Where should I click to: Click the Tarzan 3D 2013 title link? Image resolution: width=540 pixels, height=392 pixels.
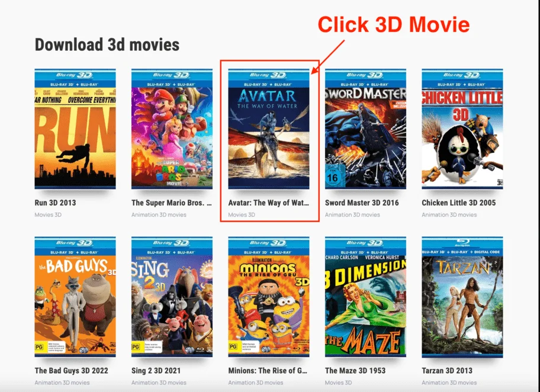click(446, 371)
